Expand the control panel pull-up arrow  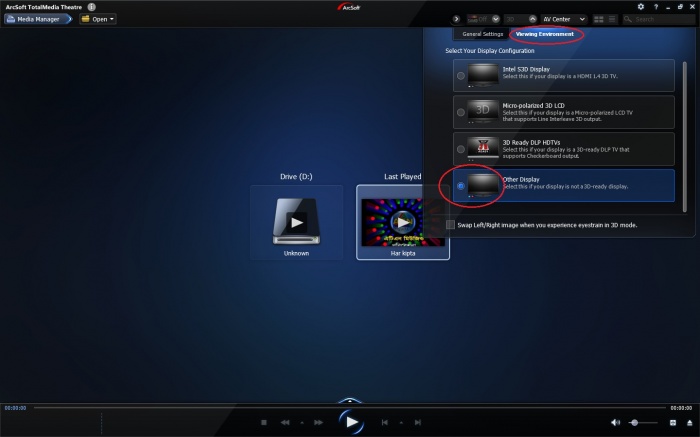[x=350, y=400]
